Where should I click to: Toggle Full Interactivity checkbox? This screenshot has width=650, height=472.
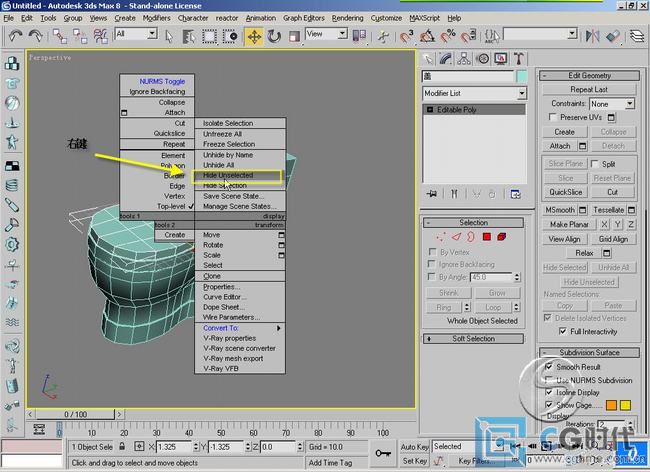pyautogui.click(x=563, y=331)
